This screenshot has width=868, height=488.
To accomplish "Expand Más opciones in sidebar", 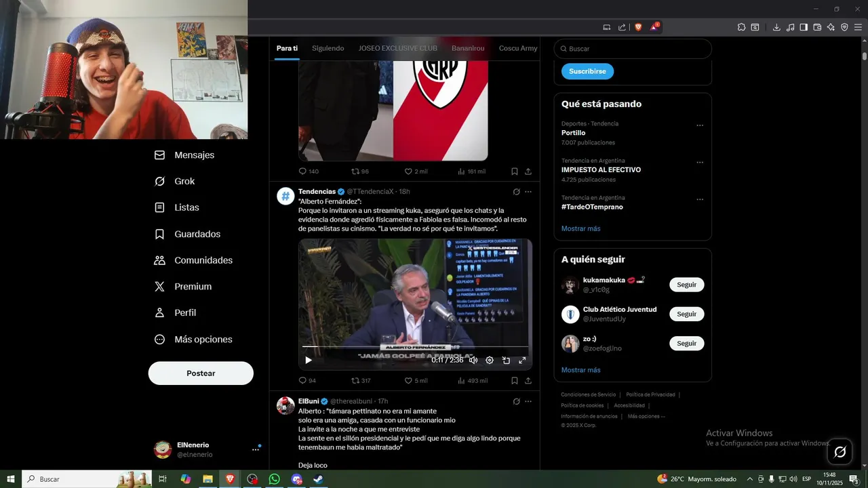I will [x=193, y=340].
